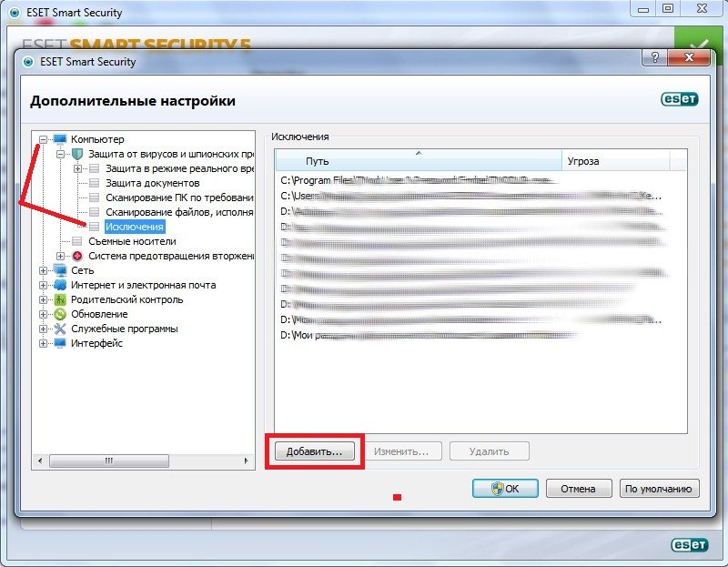Click the tree horizontal scrollbar thumb

[x=109, y=461]
